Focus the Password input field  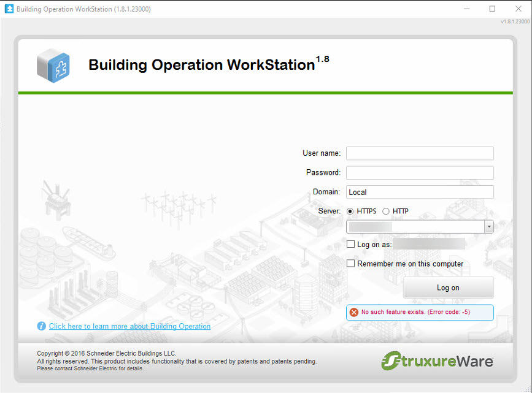(420, 173)
